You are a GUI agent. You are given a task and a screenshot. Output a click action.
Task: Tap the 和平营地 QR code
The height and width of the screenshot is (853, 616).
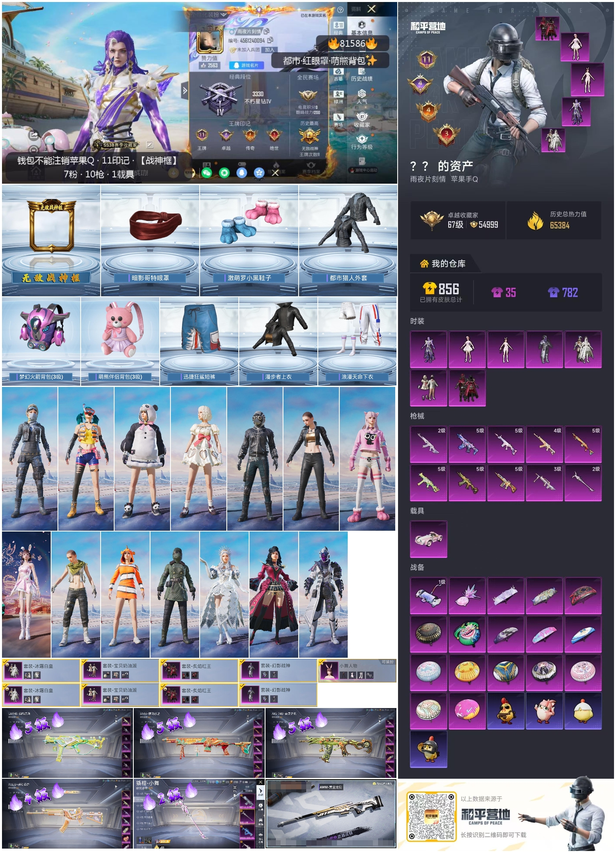coord(431,816)
